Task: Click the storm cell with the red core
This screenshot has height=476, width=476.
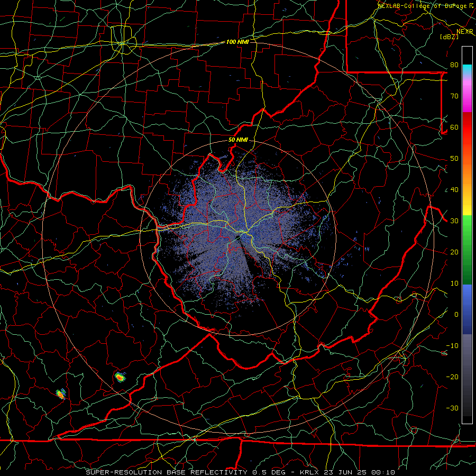Action: 120,377
